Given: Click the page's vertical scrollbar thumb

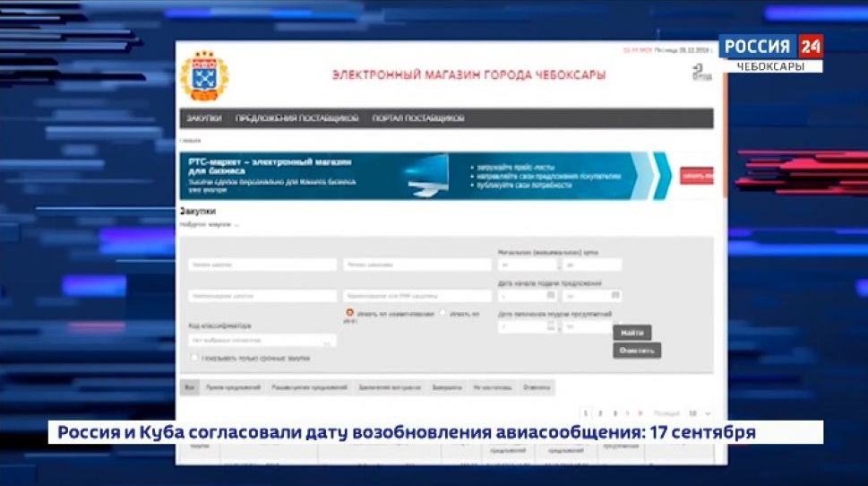Looking at the screenshot, I should pyautogui.click(x=725, y=135).
